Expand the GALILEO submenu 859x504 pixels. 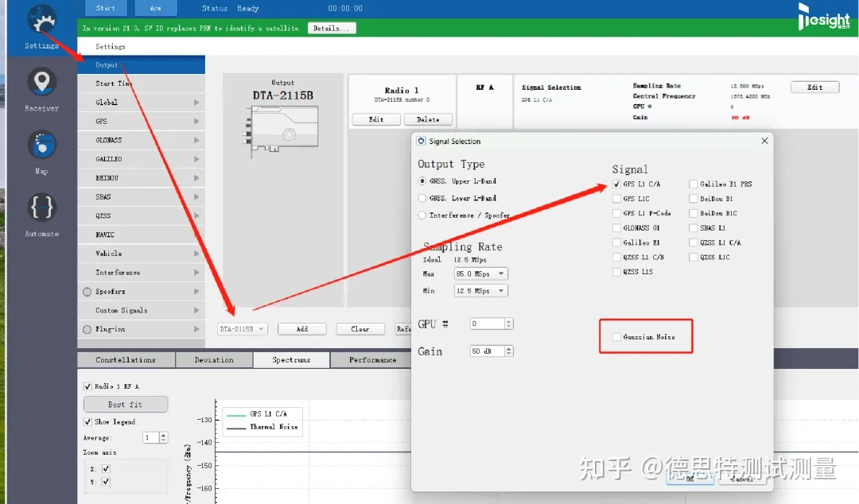[x=142, y=159]
